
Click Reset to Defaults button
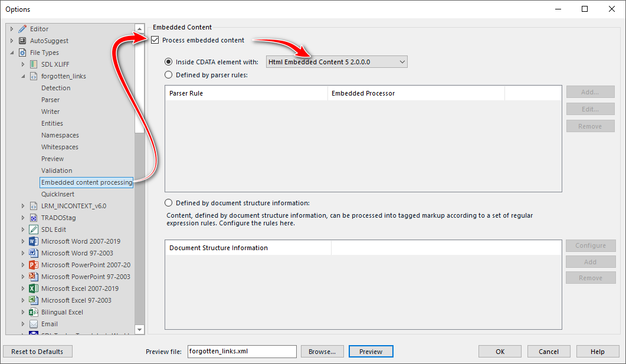pos(37,352)
